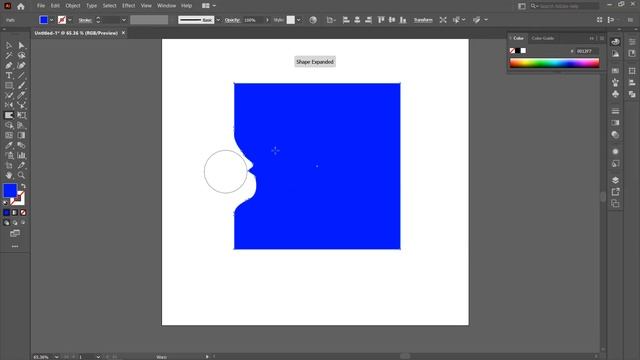The image size is (640, 360).
Task: Open control bar stroke color dropdown
Action: click(x=70, y=20)
